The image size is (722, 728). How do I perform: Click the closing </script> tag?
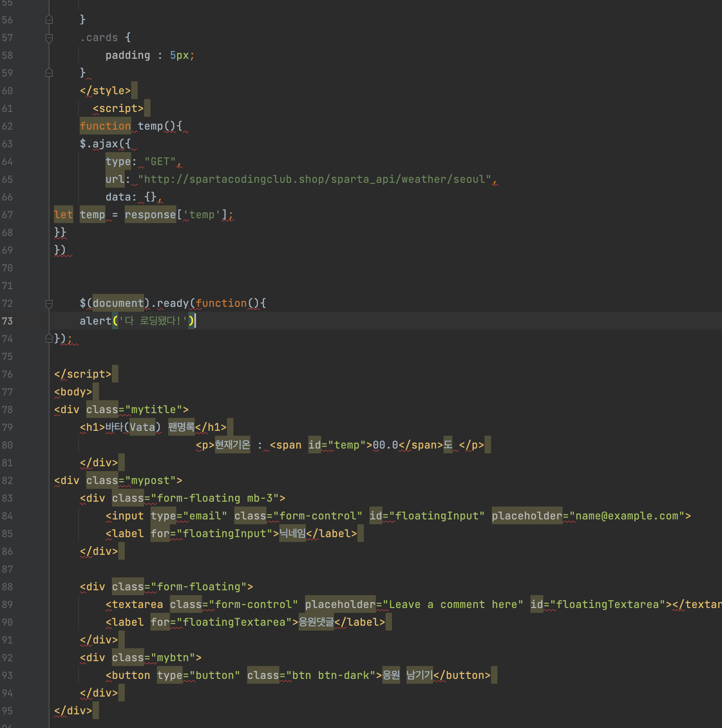[83, 374]
